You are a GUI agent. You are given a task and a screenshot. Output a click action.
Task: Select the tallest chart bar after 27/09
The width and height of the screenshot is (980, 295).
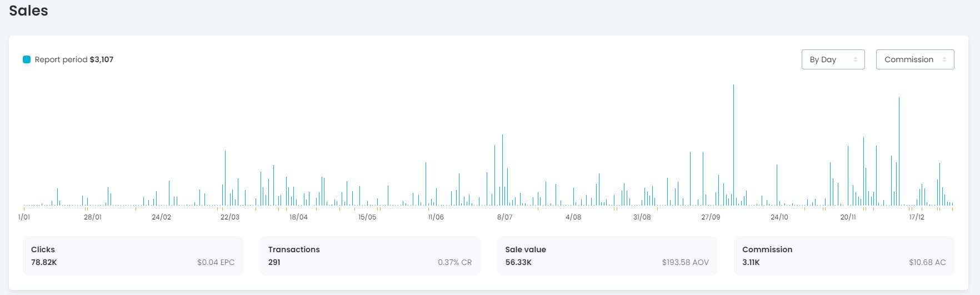pos(733,144)
